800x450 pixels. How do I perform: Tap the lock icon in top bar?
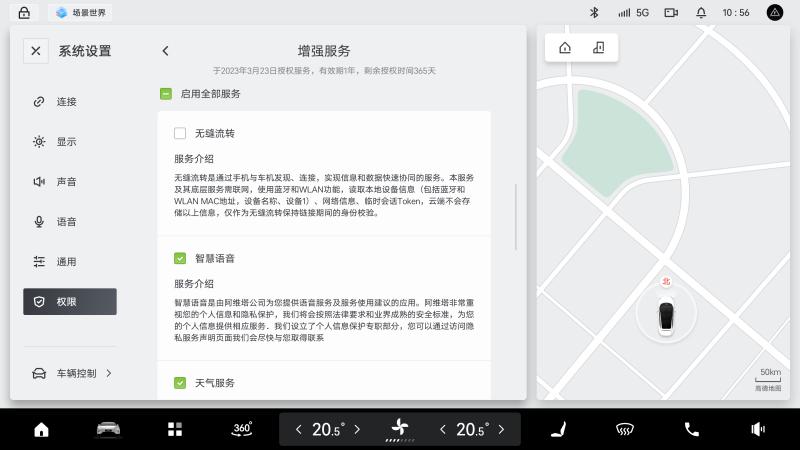24,13
